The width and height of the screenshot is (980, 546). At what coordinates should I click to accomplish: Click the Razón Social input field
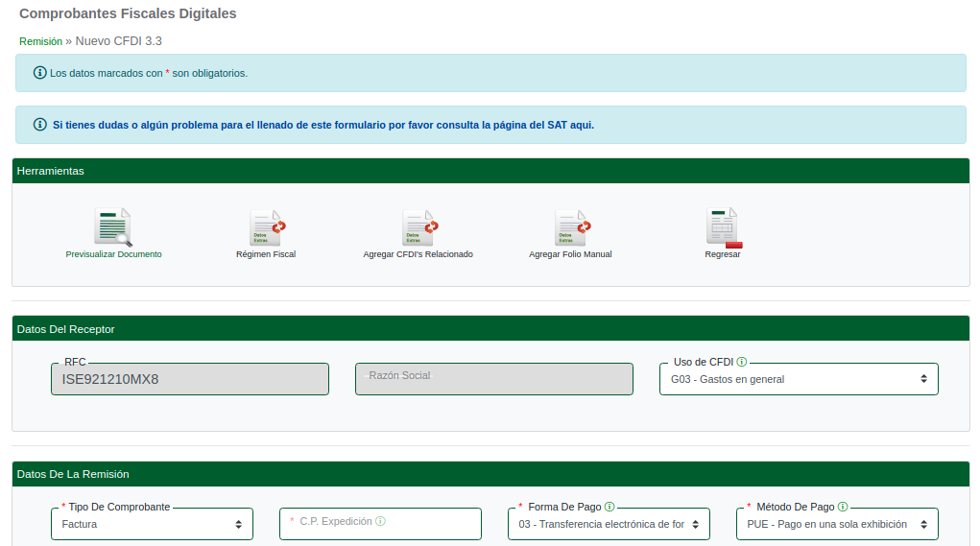pyautogui.click(x=493, y=380)
